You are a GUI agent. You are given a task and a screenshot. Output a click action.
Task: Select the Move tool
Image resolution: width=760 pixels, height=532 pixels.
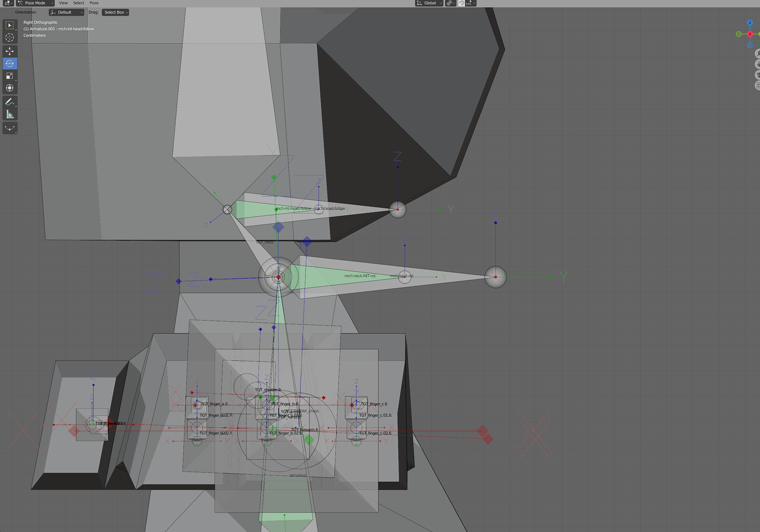pyautogui.click(x=9, y=51)
